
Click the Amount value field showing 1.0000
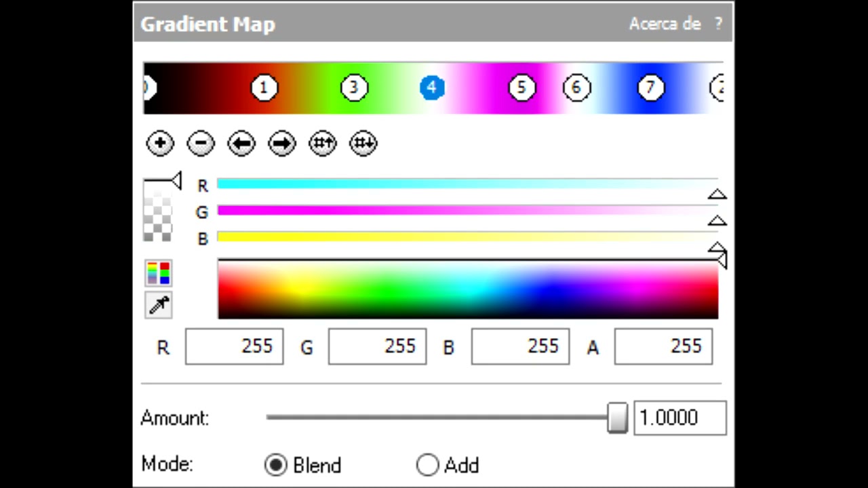pyautogui.click(x=680, y=418)
